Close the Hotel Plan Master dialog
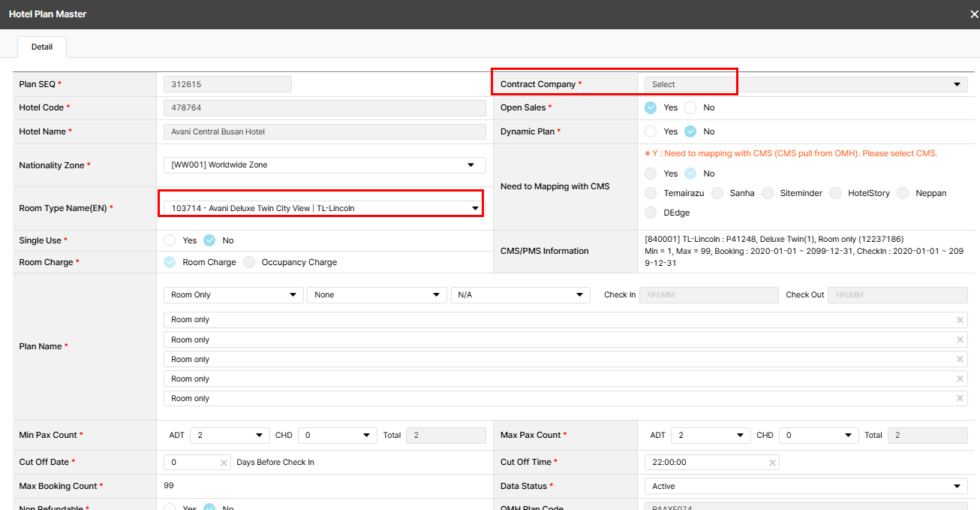The width and height of the screenshot is (980, 510). (974, 14)
